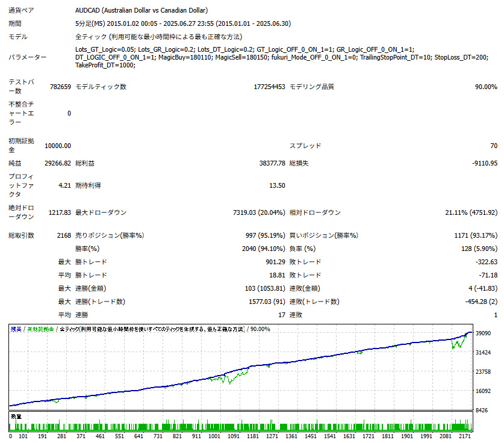
Task: Click the chart axis value 8426
Action: click(x=482, y=410)
